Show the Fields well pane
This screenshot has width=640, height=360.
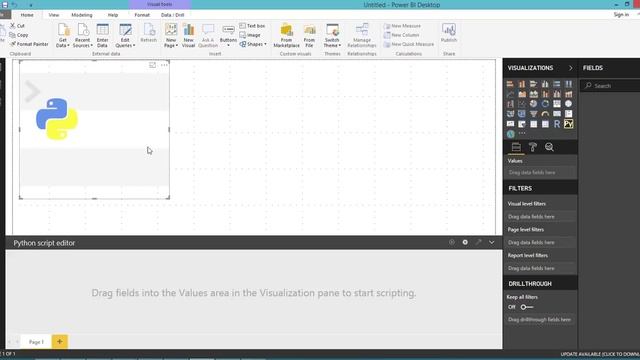point(516,147)
